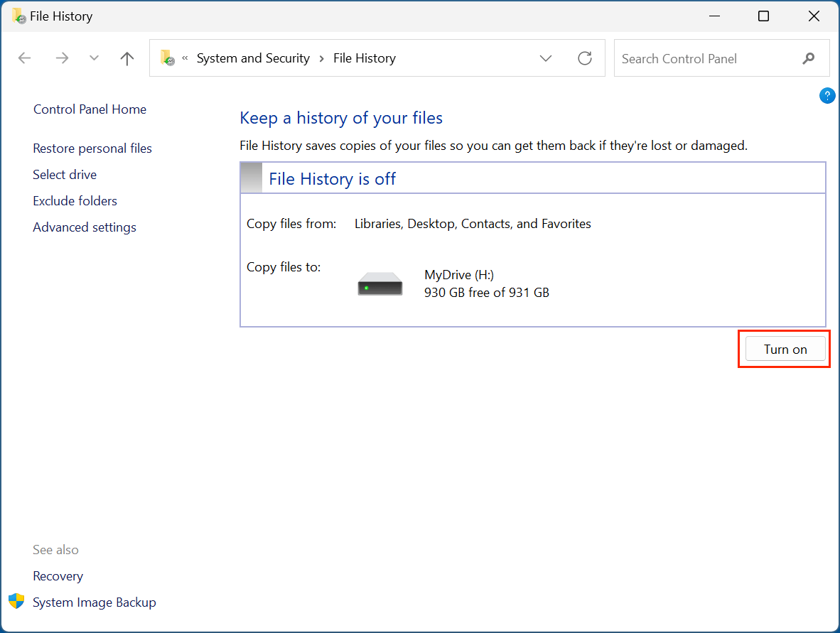Click the Up navigation arrow
The image size is (840, 633).
click(x=126, y=58)
